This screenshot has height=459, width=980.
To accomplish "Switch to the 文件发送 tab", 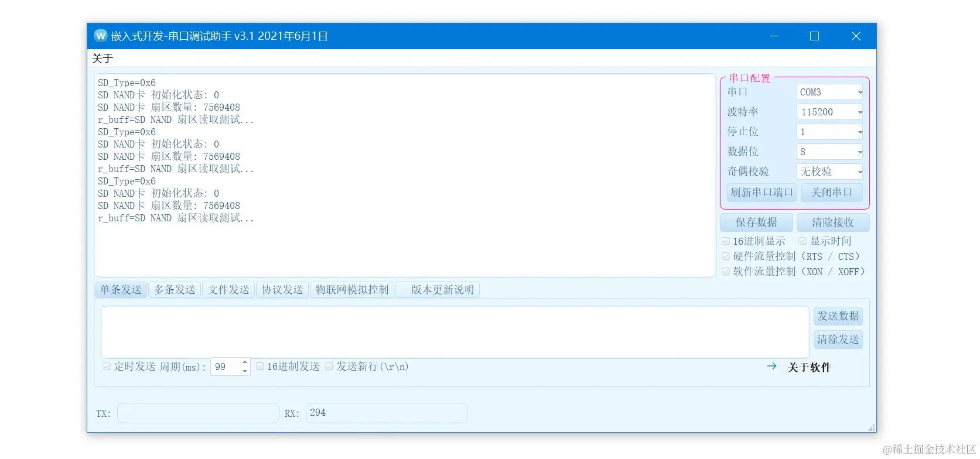I will 228,290.
